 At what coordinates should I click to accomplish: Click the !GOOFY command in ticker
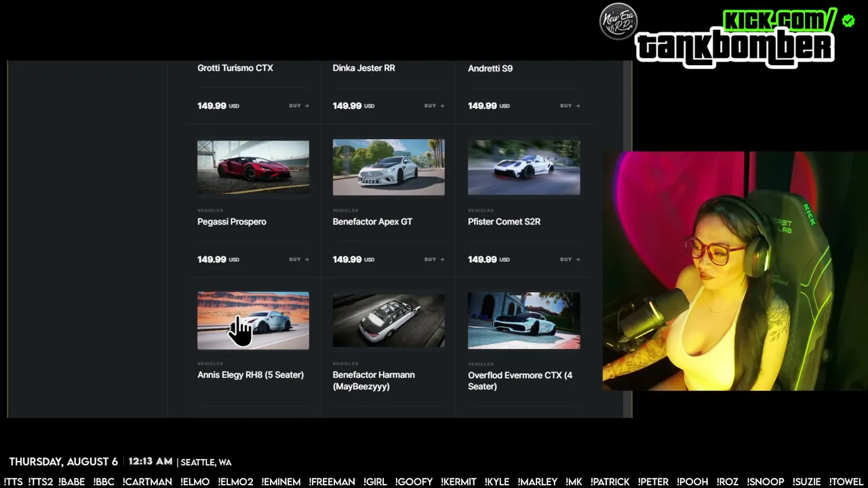point(414,482)
